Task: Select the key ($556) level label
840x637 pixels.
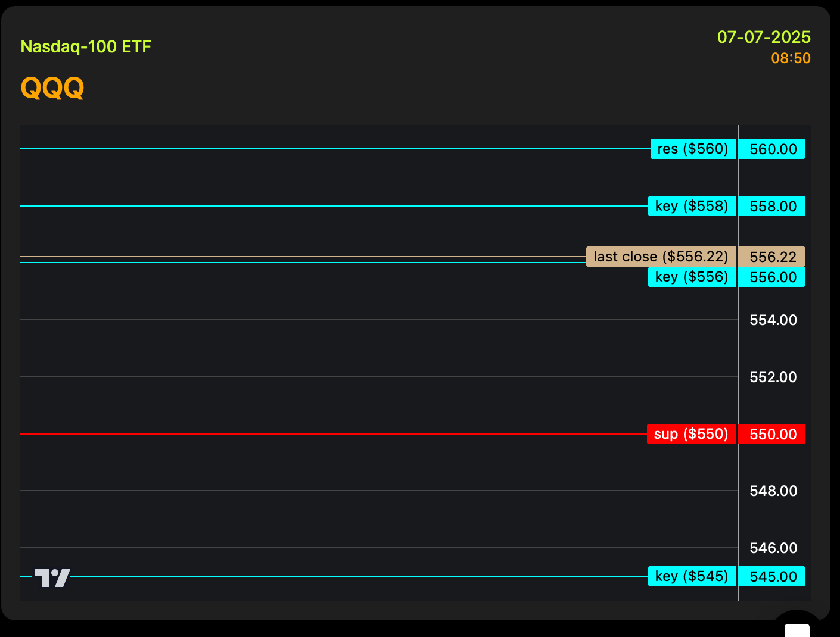Action: coord(692,277)
